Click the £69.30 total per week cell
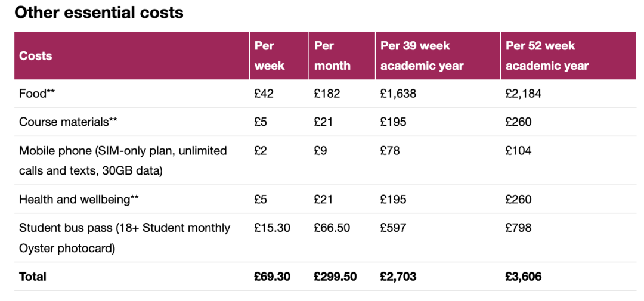The image size is (644, 301). coord(273,277)
